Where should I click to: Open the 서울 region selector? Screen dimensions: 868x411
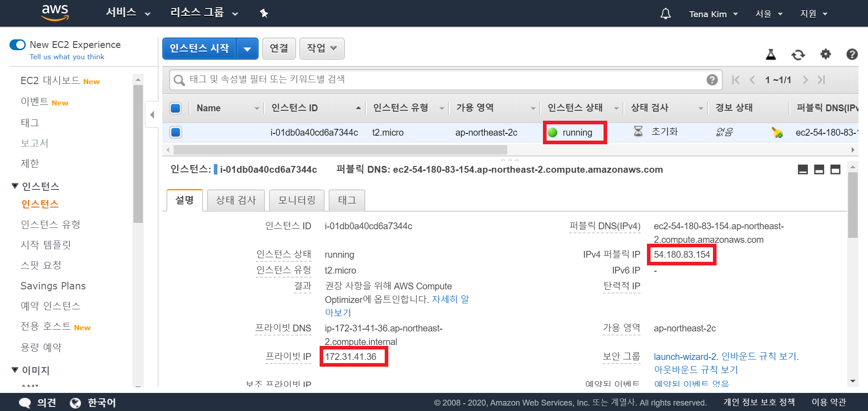point(769,14)
